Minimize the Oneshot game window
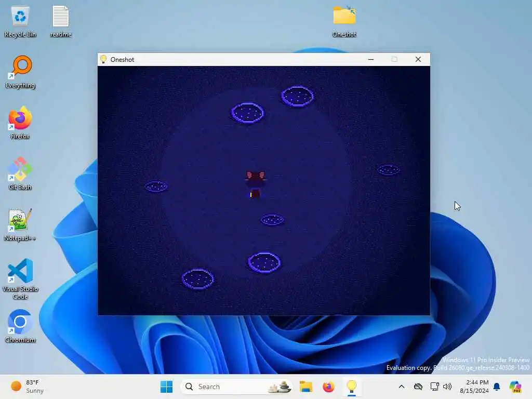The image size is (532, 399). point(371,59)
